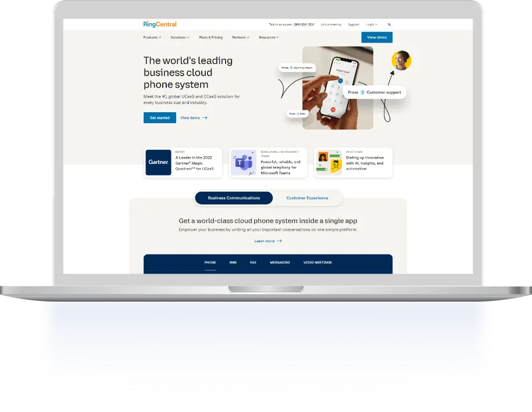Click the Press 1 Opening Hours bubble
Screen dimensions: 532x412
tap(297, 68)
